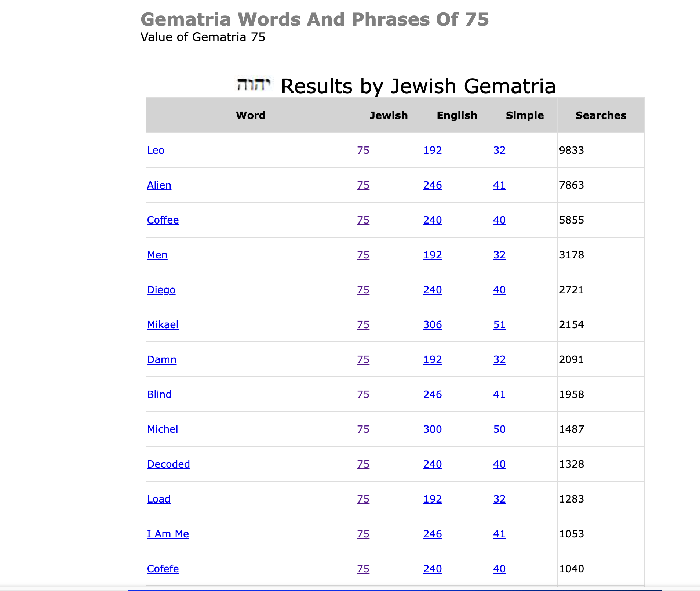Open the Decoded word link
Image resolution: width=700 pixels, height=591 pixels.
click(168, 464)
